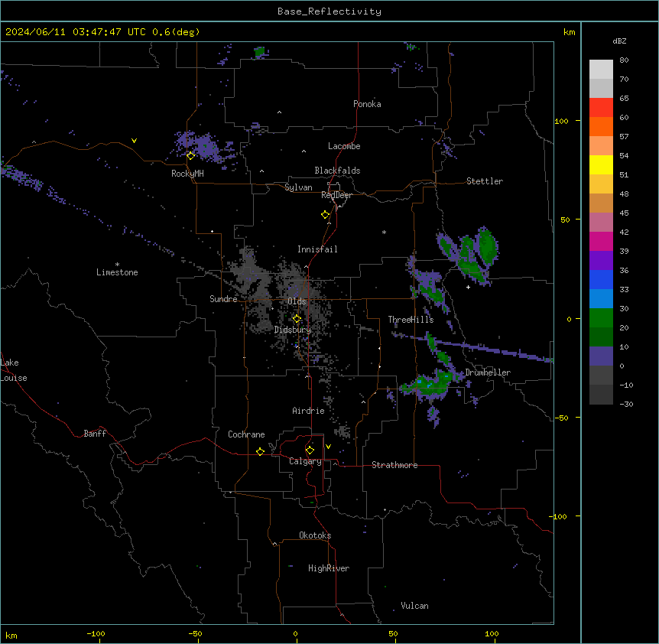Click the Ponoka label
Viewport: 659px width, 644px height.
click(x=367, y=104)
